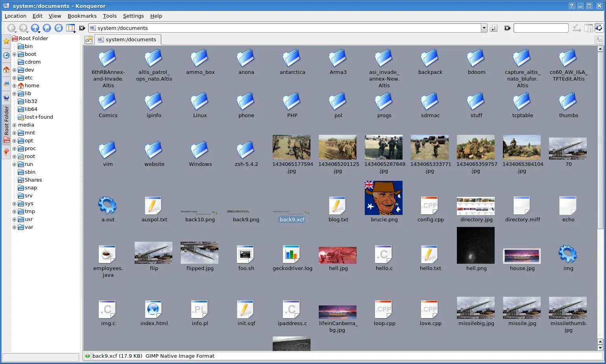606x364 pixels.
Task: Expand the tmp folder in tree
Action: coord(14,211)
